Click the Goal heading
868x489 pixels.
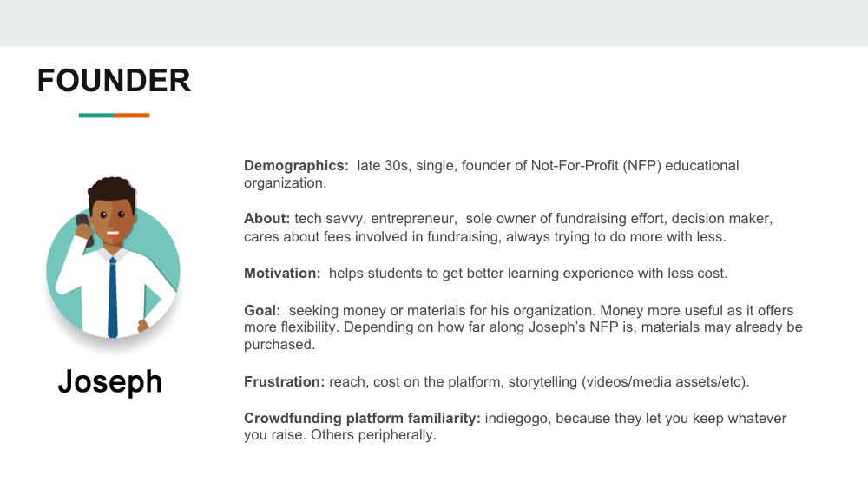click(262, 310)
